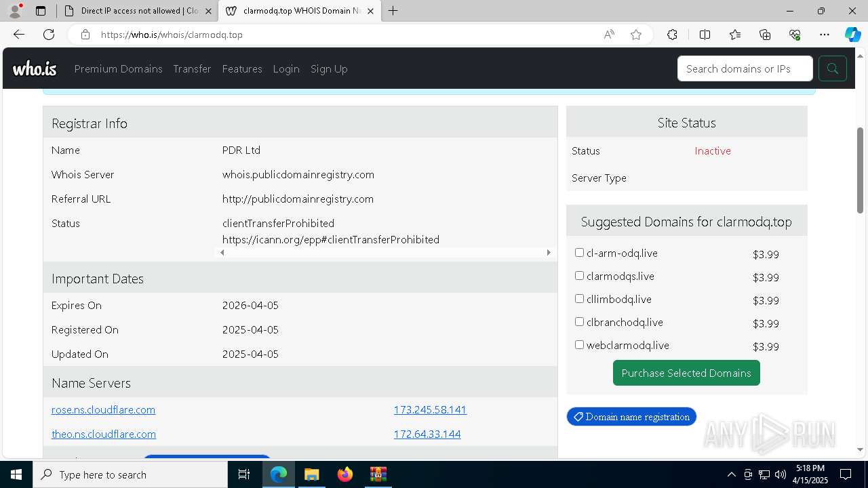Check the cl-arm-odq.live checkbox
868x488 pixels.
click(579, 253)
